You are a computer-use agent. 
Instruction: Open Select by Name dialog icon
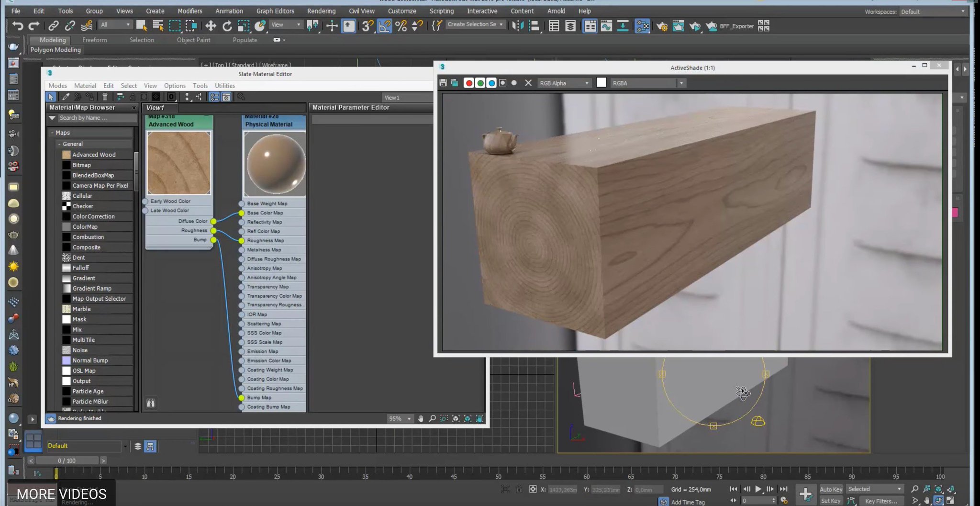pos(158,26)
